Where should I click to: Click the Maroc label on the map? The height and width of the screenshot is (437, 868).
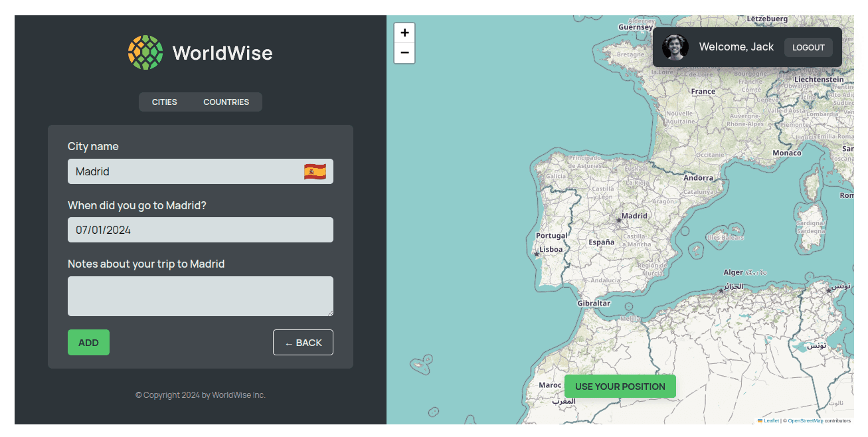[x=550, y=385]
